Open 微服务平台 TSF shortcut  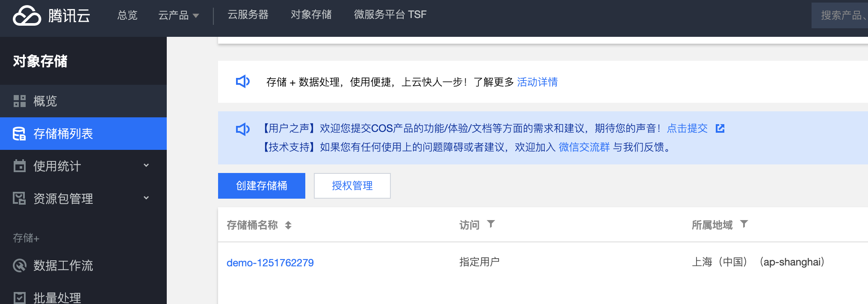pos(390,15)
